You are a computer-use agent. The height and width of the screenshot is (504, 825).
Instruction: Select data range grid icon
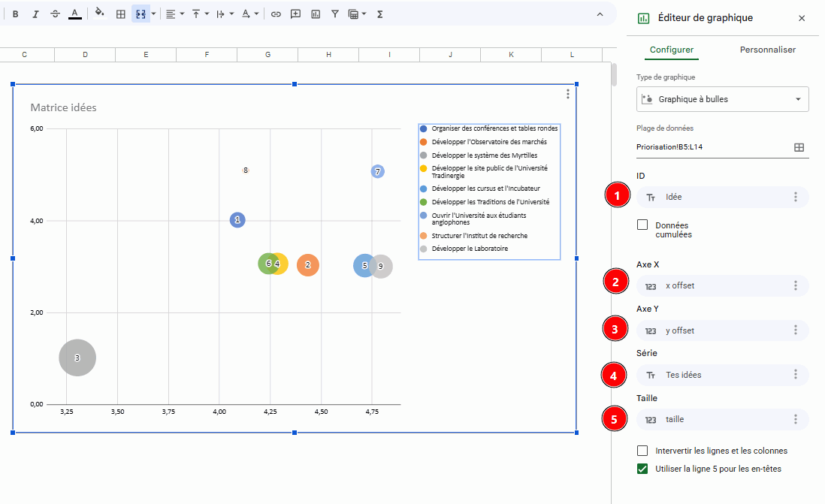pyautogui.click(x=799, y=147)
